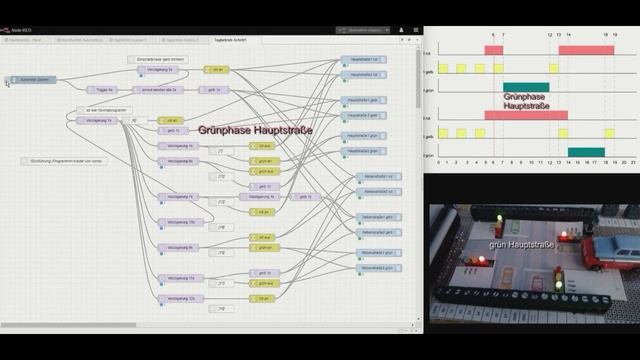The height and width of the screenshot is (360, 640).
Task: Open the user account icon in the header
Action: tap(401, 30)
